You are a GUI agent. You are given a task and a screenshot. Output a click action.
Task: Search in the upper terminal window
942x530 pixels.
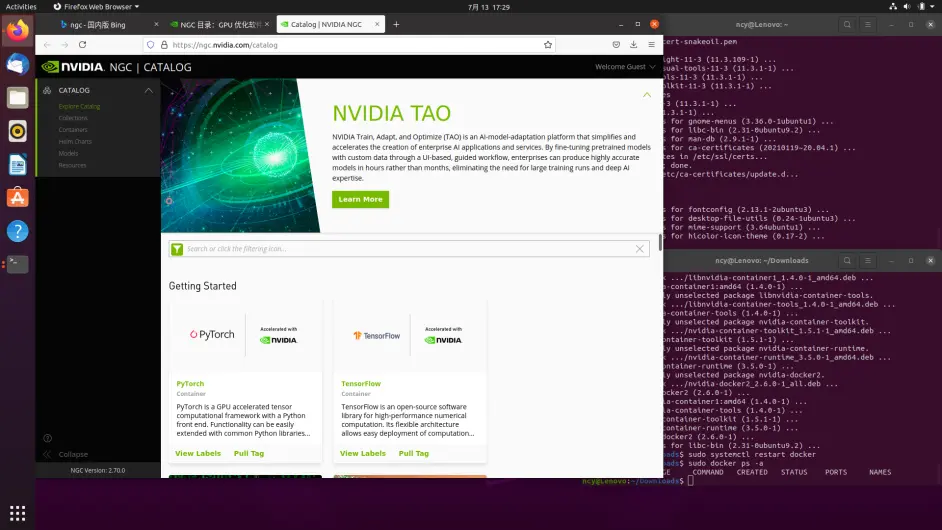click(x=847, y=25)
